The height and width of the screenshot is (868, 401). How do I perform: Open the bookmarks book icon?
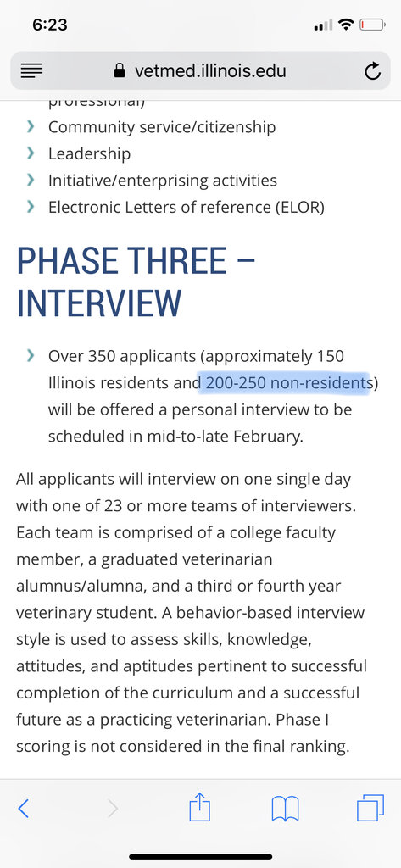click(x=285, y=809)
